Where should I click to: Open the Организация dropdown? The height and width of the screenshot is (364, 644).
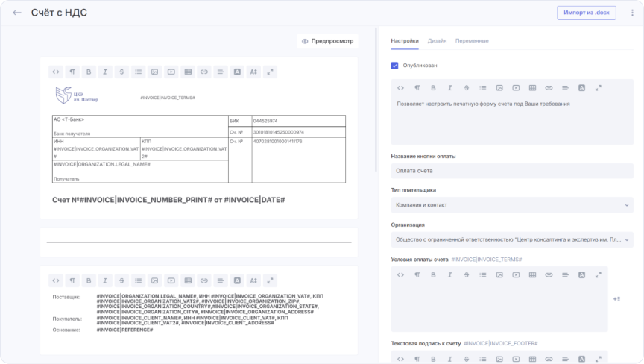pos(512,240)
